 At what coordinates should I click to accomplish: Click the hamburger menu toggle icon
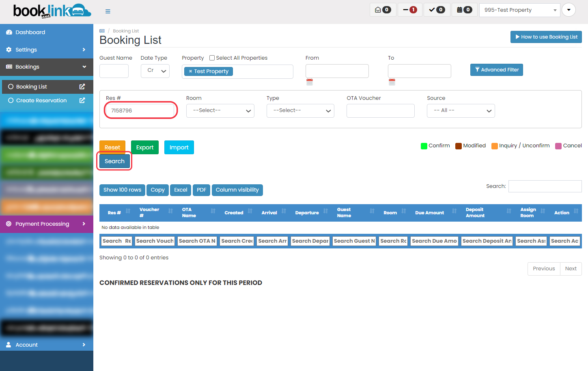108,11
